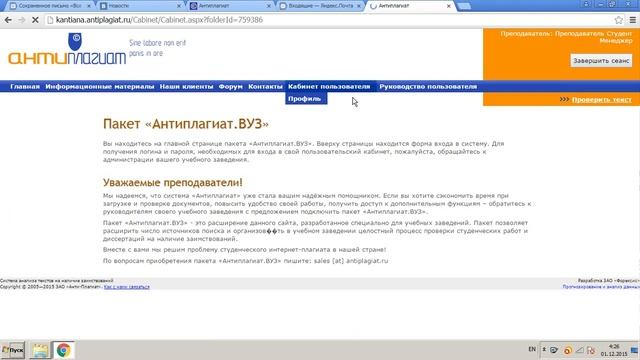The height and width of the screenshot is (360, 640).
Task: Close the Входящие Яндекс.Почта tab
Action: [x=359, y=6]
